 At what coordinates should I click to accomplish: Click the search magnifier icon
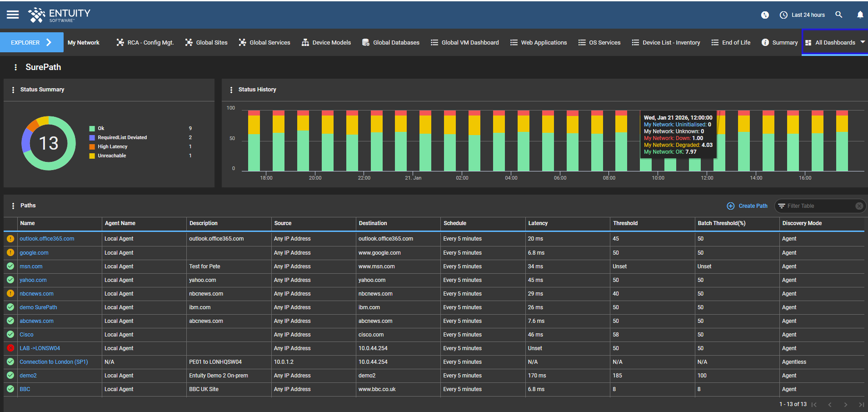838,15
